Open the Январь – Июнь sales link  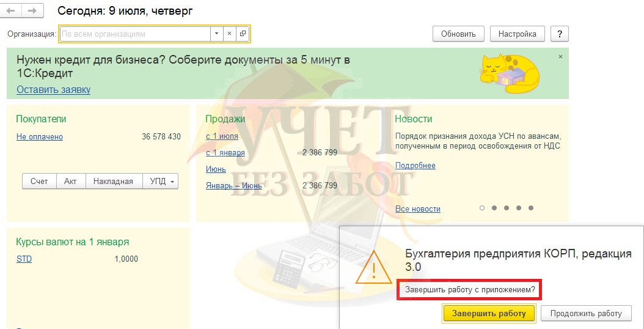click(x=233, y=185)
